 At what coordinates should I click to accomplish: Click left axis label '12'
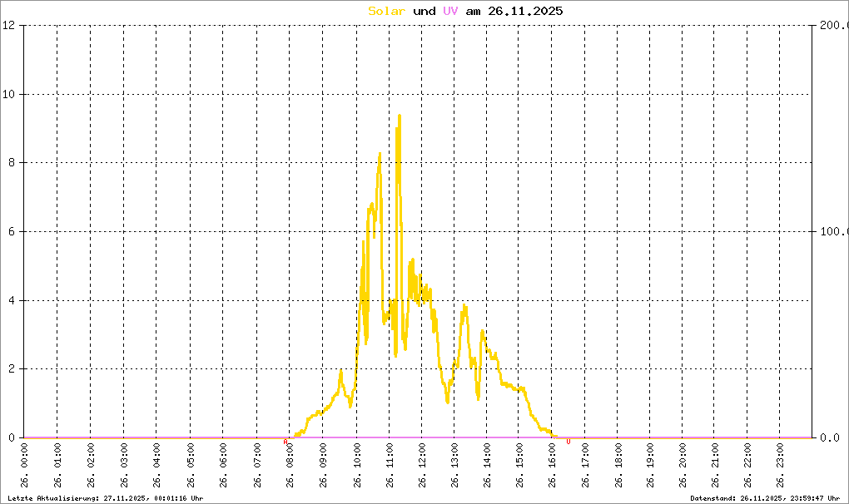pyautogui.click(x=8, y=25)
